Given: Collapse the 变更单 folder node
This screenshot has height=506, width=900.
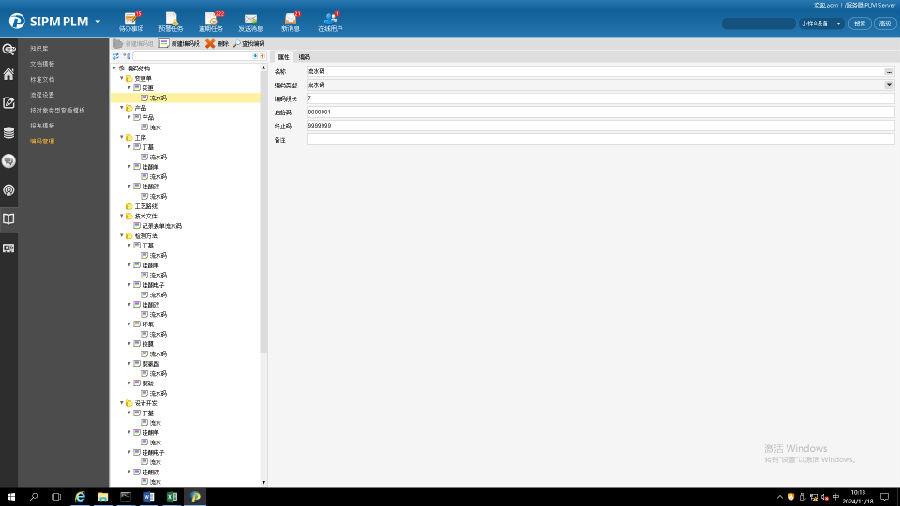Looking at the screenshot, I should pos(122,78).
